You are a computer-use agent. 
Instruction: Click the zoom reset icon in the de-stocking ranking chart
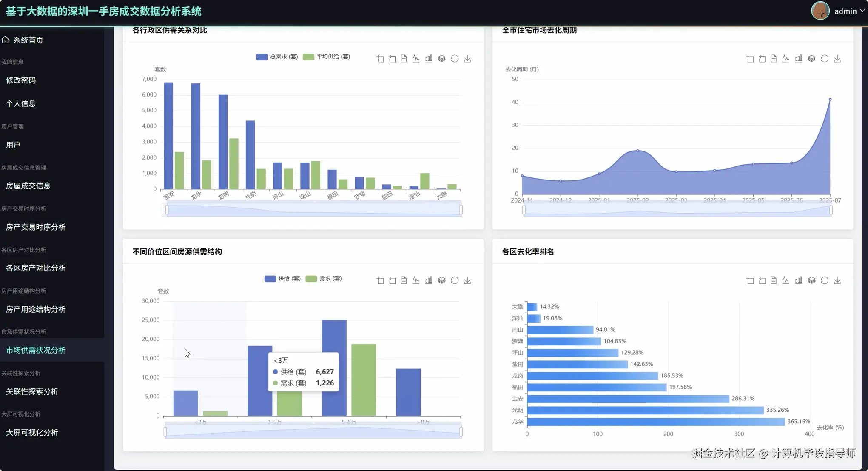click(762, 280)
